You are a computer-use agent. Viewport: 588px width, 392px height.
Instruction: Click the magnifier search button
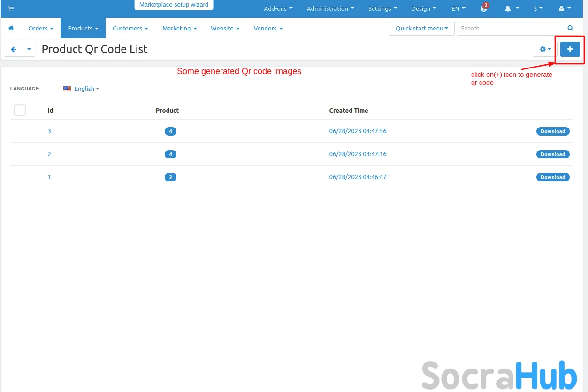(x=570, y=28)
